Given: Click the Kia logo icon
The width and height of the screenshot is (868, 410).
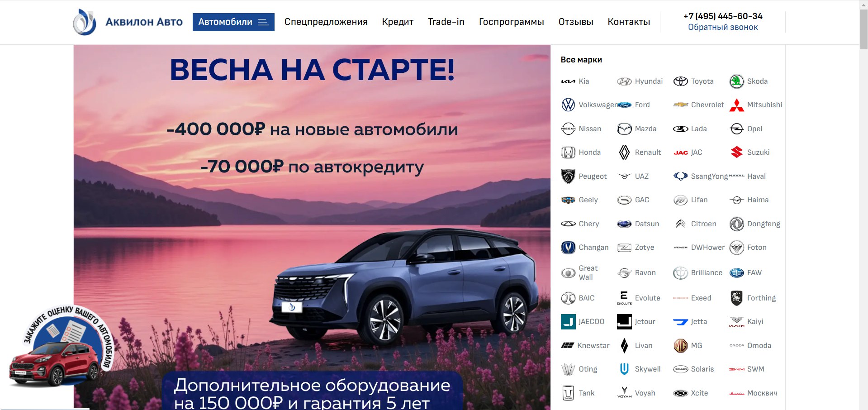Looking at the screenshot, I should point(568,81).
